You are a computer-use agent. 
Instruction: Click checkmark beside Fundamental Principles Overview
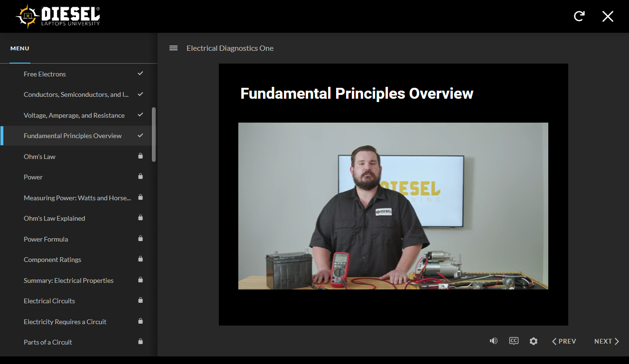pyautogui.click(x=141, y=135)
